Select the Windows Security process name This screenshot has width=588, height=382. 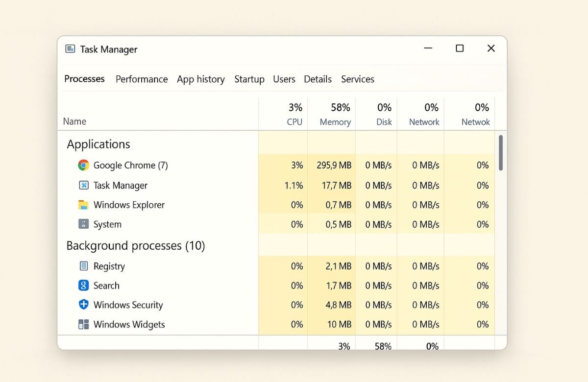(x=128, y=305)
